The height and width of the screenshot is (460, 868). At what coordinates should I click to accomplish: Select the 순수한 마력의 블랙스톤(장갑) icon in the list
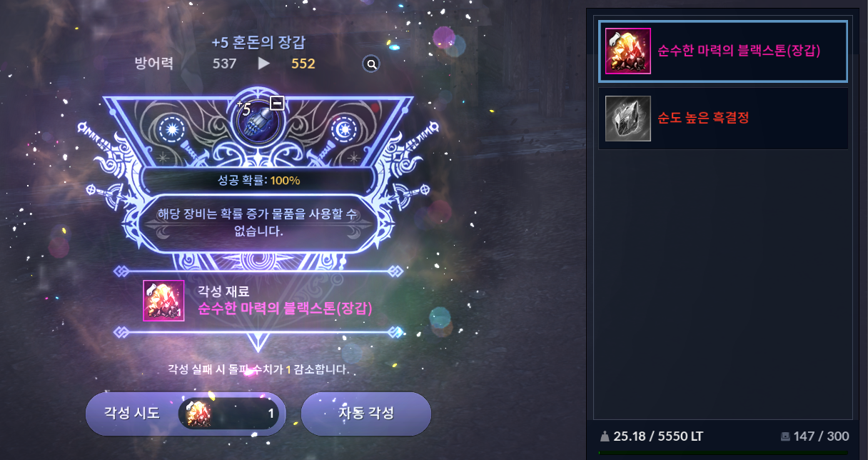tap(628, 51)
